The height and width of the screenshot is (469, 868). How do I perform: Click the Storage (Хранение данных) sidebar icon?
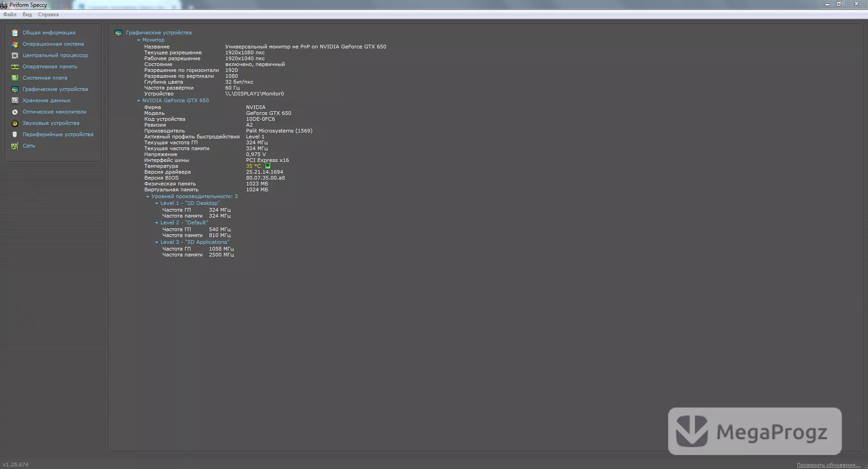15,100
